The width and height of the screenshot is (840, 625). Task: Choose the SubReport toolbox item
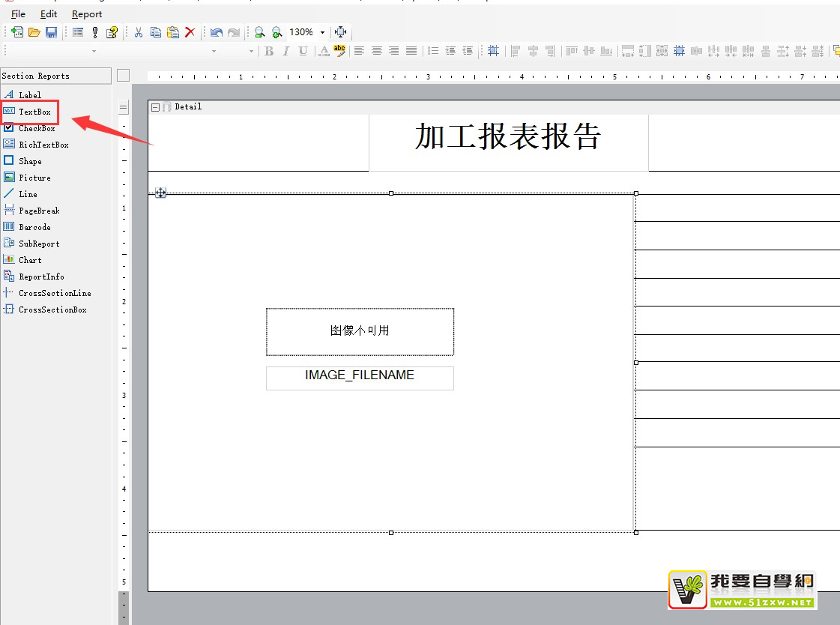(38, 244)
